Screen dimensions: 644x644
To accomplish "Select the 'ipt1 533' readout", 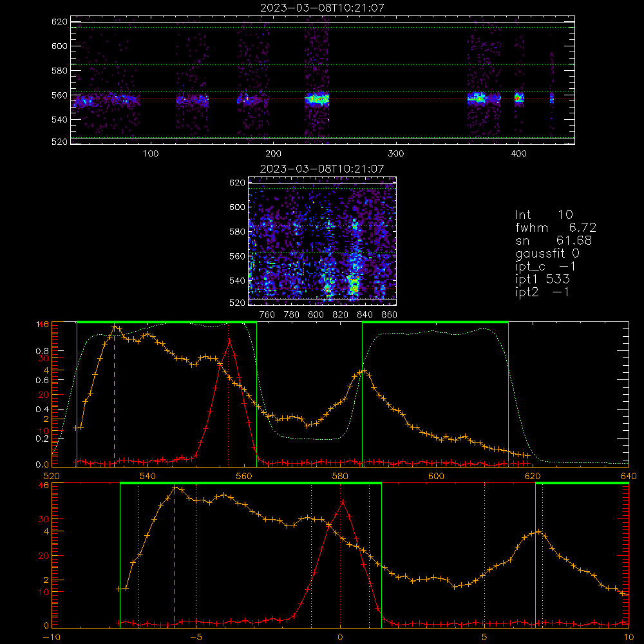I will [542, 279].
